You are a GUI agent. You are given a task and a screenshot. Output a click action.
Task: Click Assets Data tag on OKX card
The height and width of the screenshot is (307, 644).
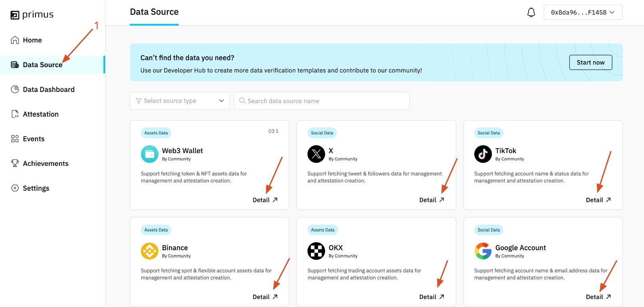(323, 230)
